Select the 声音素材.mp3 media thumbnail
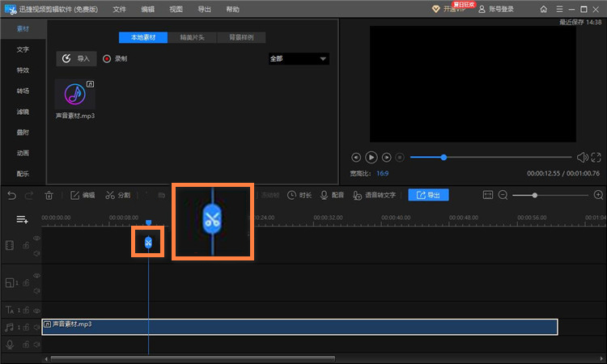Screen dimensions: 607x364 [75, 94]
